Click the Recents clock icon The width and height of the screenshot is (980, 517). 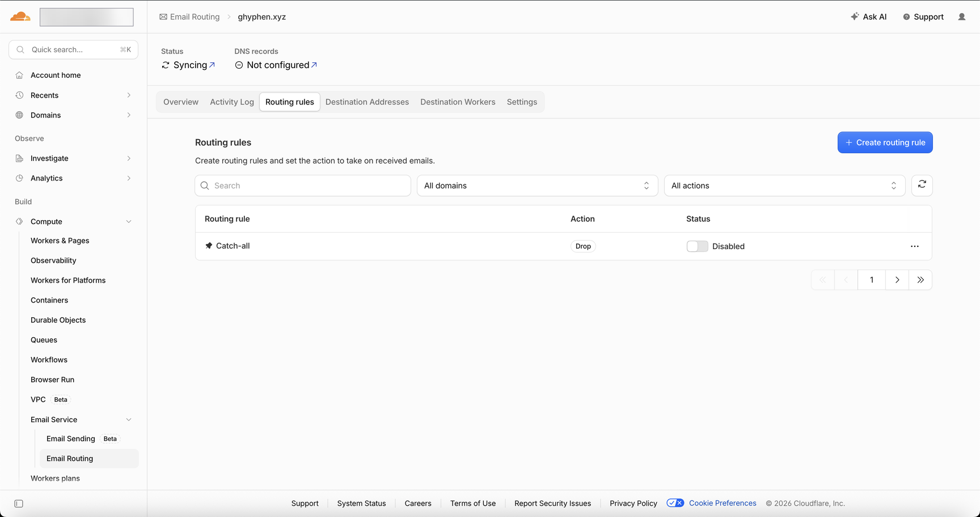coord(19,95)
